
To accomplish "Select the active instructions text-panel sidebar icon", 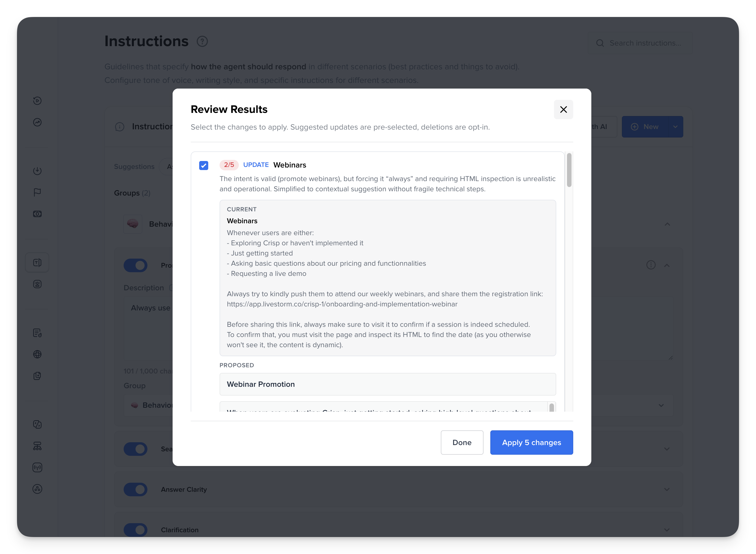I will (37, 263).
